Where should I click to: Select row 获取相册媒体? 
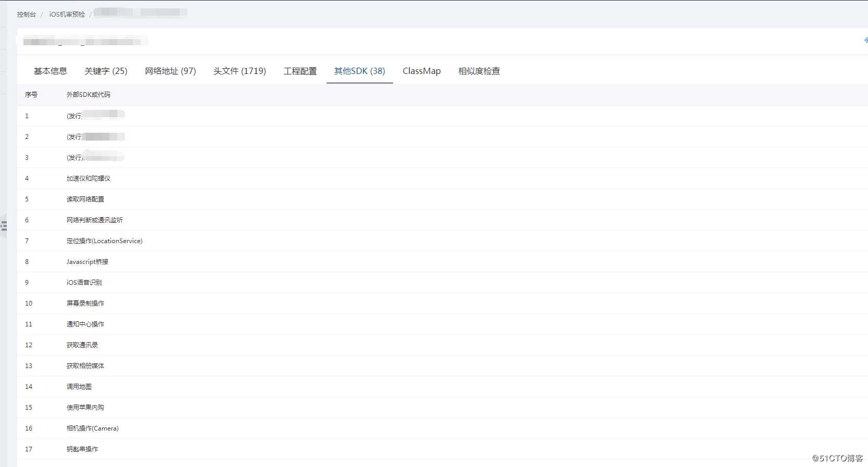tap(443, 366)
